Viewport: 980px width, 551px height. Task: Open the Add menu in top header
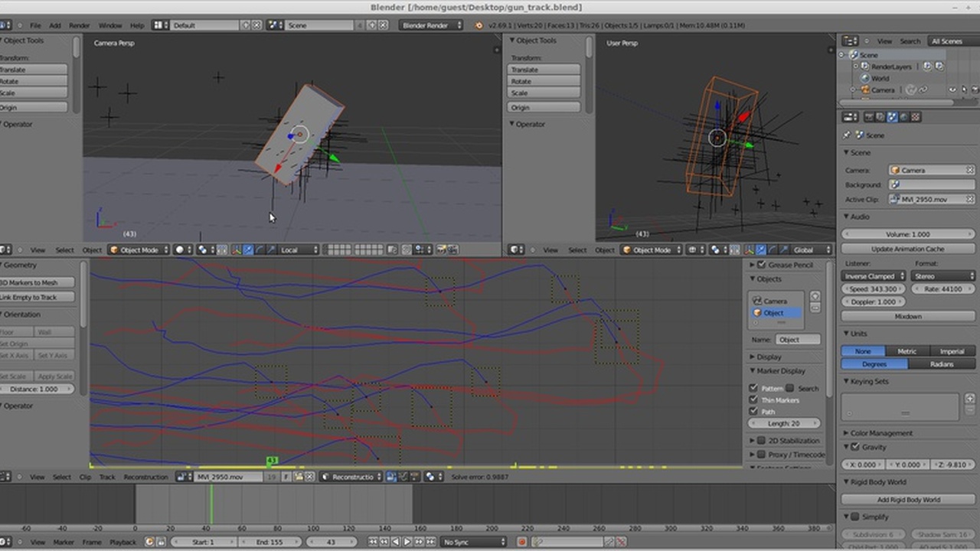(54, 25)
